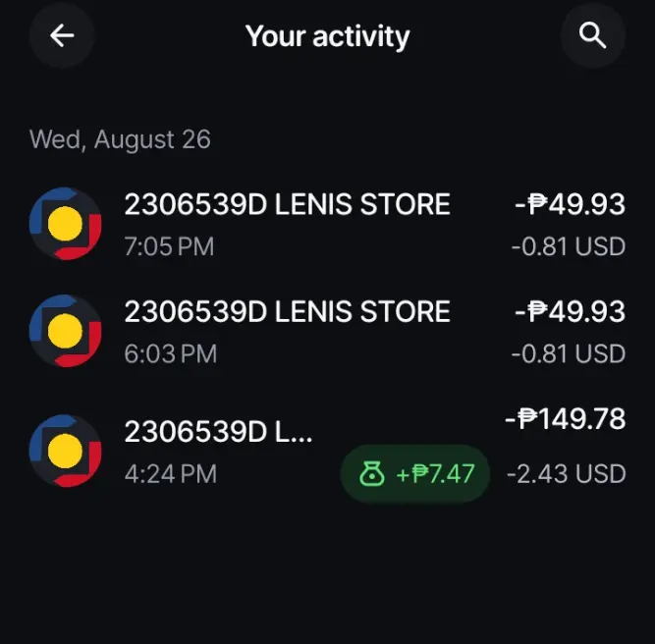
Task: Select the -₱49.93 amount at 6:03 PM
Action: point(570,312)
